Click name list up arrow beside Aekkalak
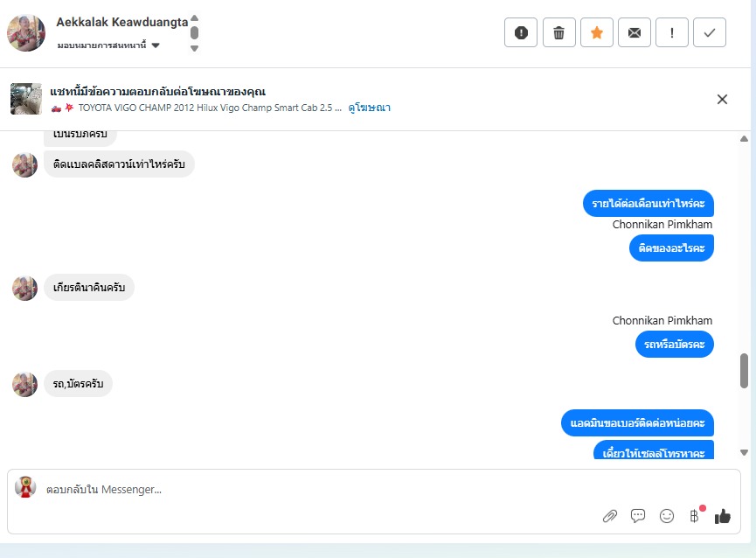 (x=194, y=18)
